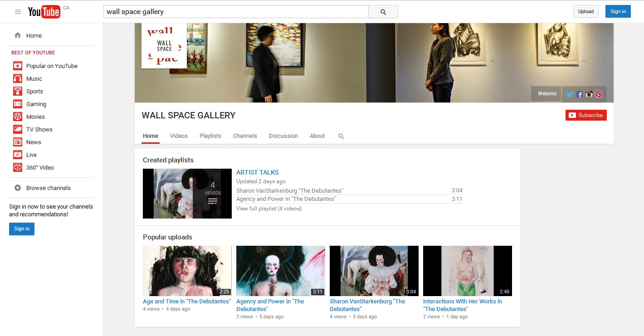The width and height of the screenshot is (644, 336).
Task: Click View full playlist (4 videos)
Action: pos(269,209)
